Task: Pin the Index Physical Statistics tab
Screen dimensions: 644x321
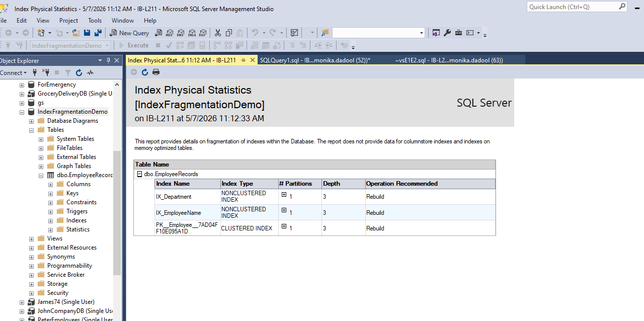Action: 243,60
